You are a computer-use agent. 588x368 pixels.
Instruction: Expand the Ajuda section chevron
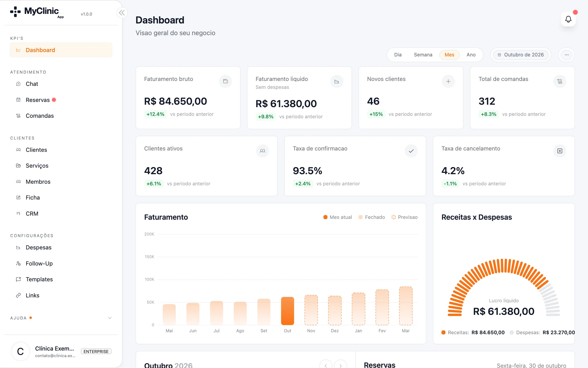click(110, 318)
